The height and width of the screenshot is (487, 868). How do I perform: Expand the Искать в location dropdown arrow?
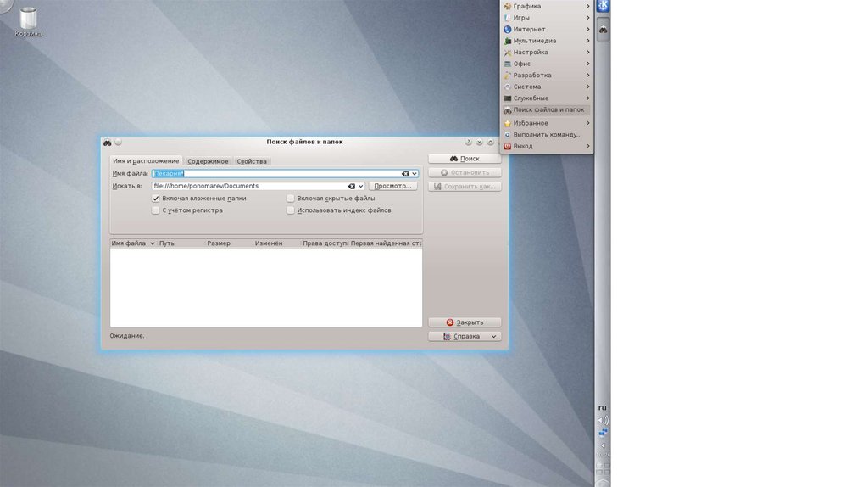[361, 186]
